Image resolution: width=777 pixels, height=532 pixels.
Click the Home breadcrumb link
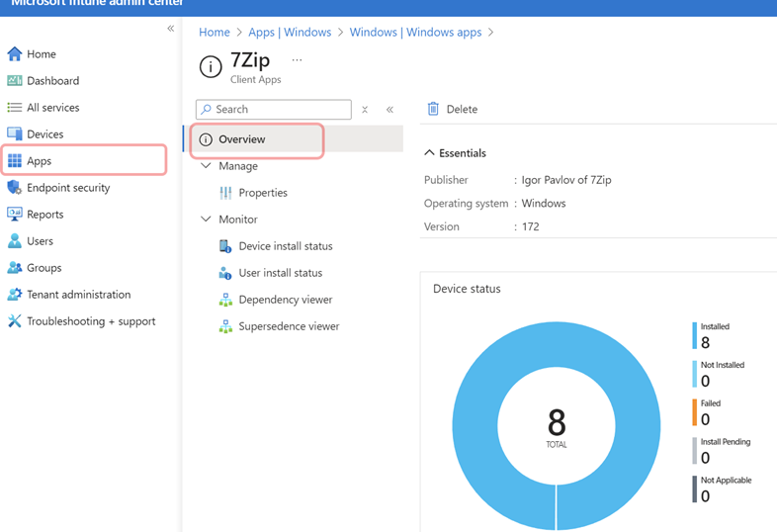tap(215, 33)
